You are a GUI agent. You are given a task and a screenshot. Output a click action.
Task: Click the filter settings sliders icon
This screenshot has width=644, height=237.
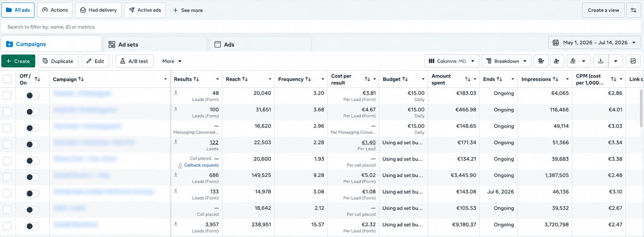point(634,10)
